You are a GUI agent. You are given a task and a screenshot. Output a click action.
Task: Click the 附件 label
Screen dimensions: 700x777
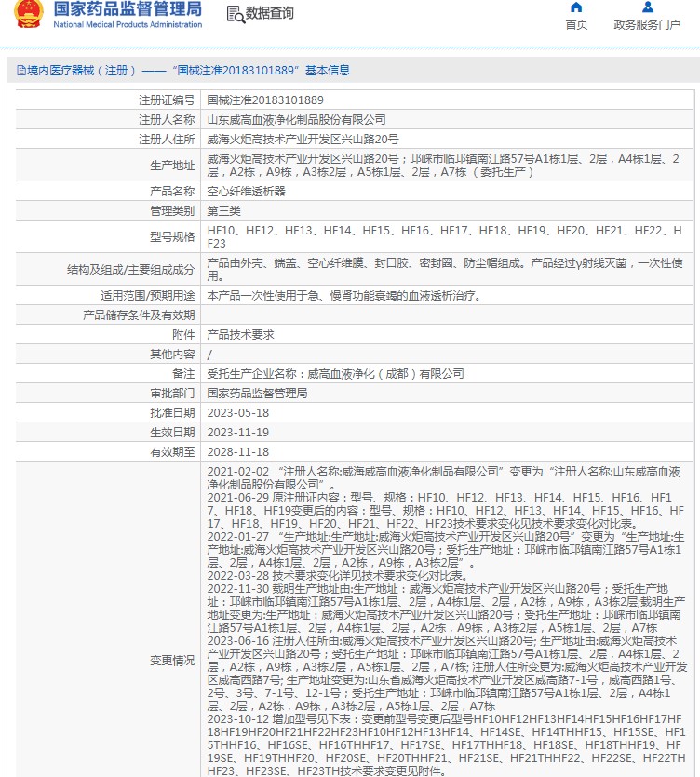(183, 335)
